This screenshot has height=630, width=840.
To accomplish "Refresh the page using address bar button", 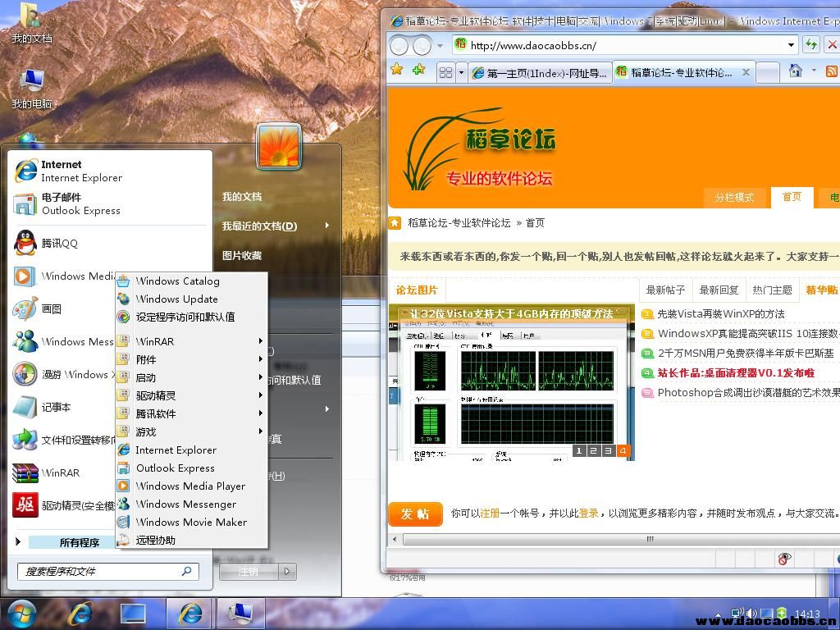I will pyautogui.click(x=811, y=45).
